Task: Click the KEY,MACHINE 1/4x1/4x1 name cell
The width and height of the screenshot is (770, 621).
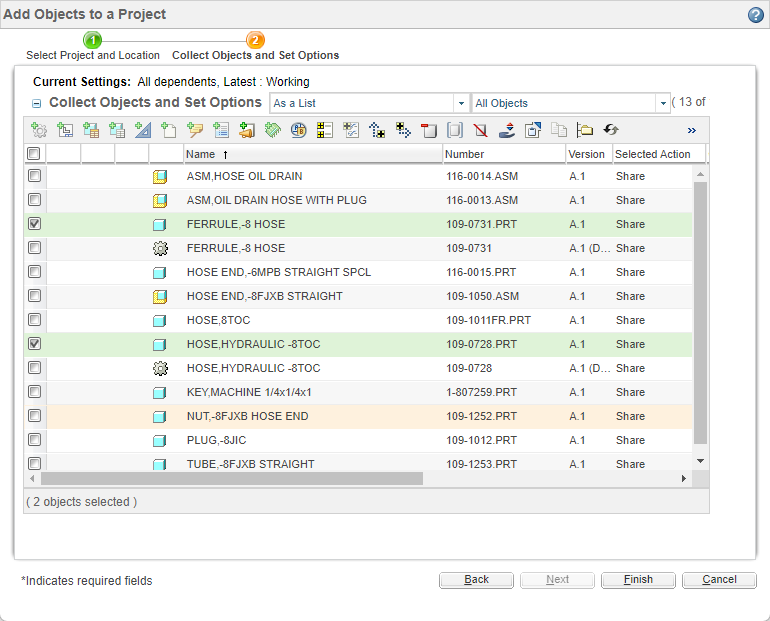Action: click(249, 392)
